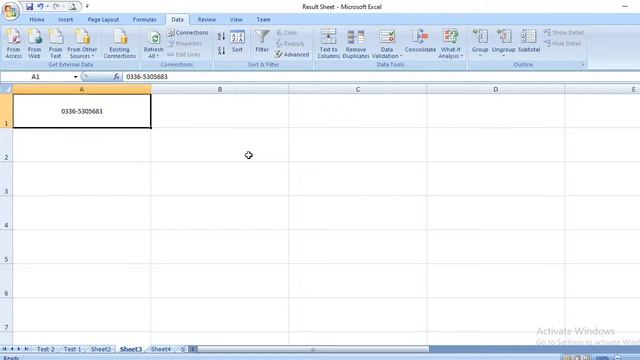640x360 pixels.
Task: Switch to Test 2 sheet
Action: 45,349
